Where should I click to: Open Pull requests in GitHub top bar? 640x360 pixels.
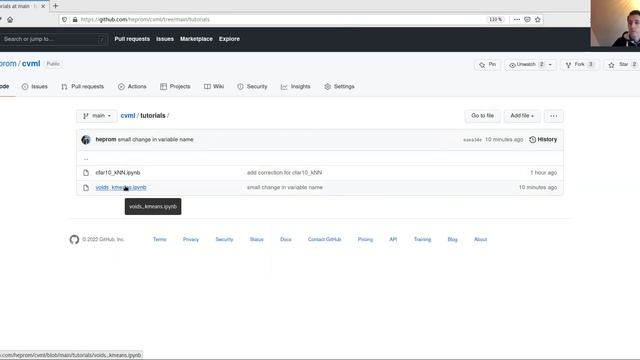click(x=132, y=39)
